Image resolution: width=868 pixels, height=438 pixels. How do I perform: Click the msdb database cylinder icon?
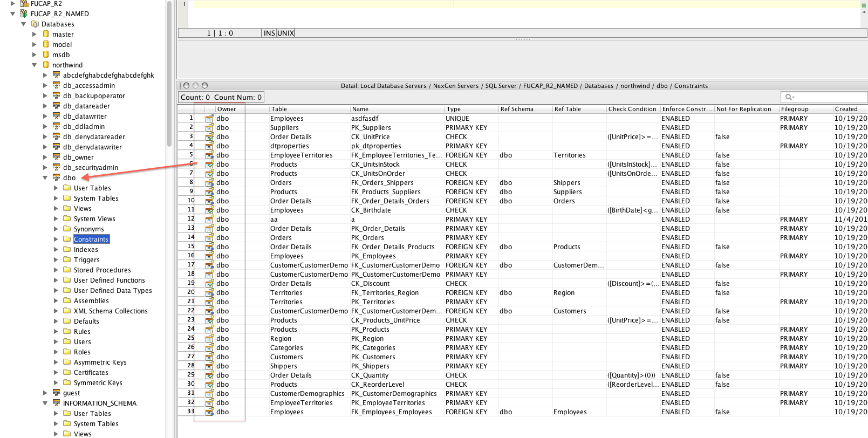click(46, 54)
